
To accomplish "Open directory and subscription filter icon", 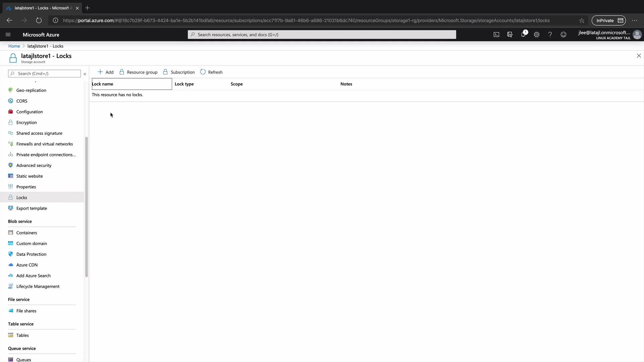I will tap(509, 35).
